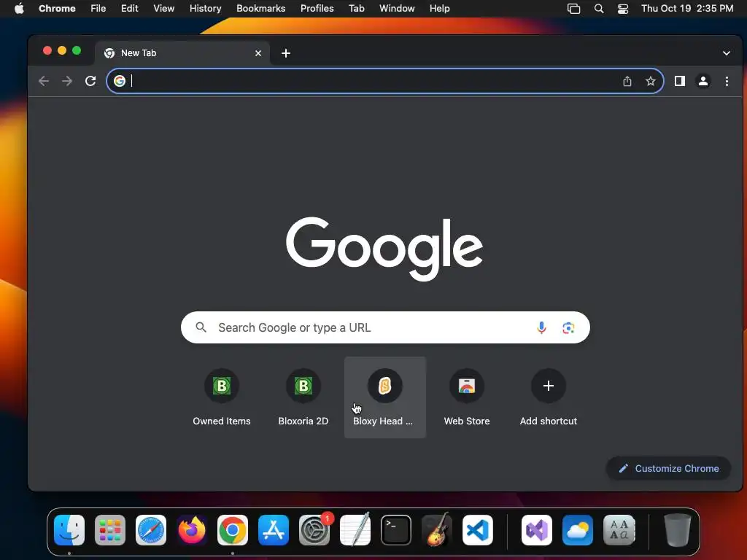The height and width of the screenshot is (560, 747).
Task: Click the date and time in menu bar
Action: (687, 9)
